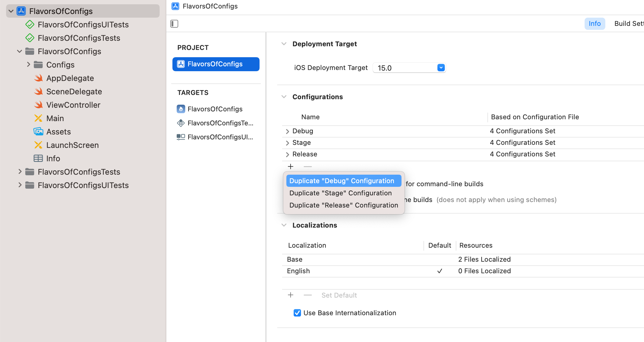
Task: Switch to the Info tab
Action: click(x=594, y=24)
